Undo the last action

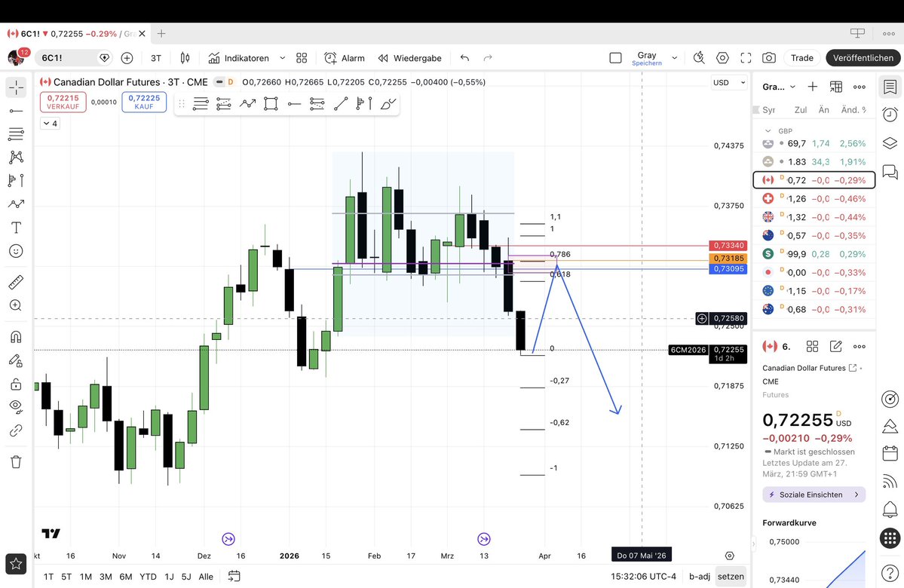click(x=464, y=57)
